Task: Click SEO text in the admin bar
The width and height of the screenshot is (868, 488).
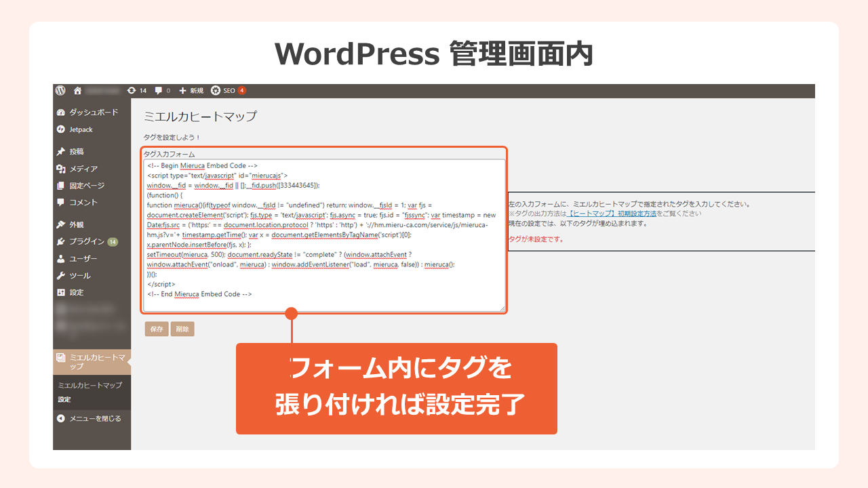Action: pos(229,90)
